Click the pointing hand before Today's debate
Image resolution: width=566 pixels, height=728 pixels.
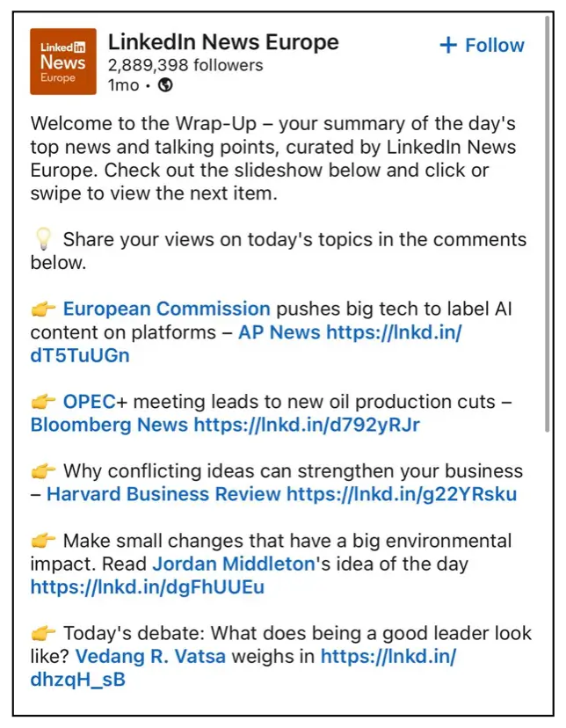(x=43, y=633)
